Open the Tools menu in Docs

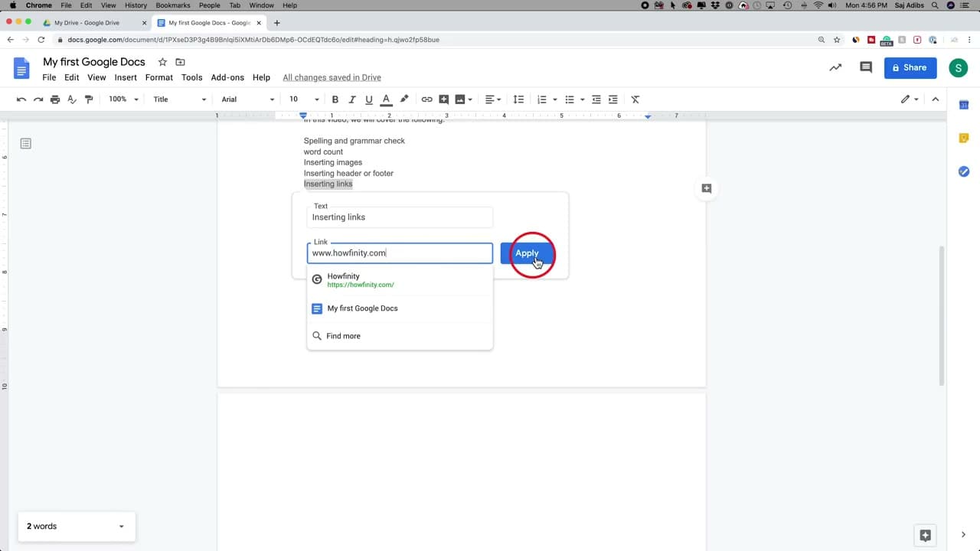191,77
